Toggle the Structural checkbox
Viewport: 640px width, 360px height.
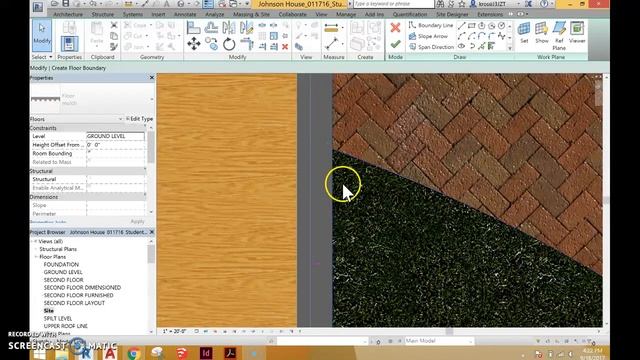coord(89,178)
